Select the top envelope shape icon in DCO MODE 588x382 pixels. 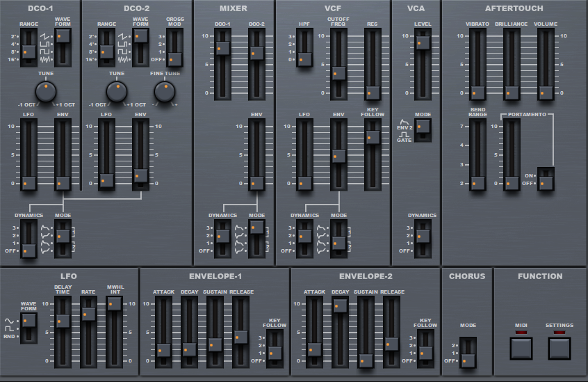click(x=45, y=228)
